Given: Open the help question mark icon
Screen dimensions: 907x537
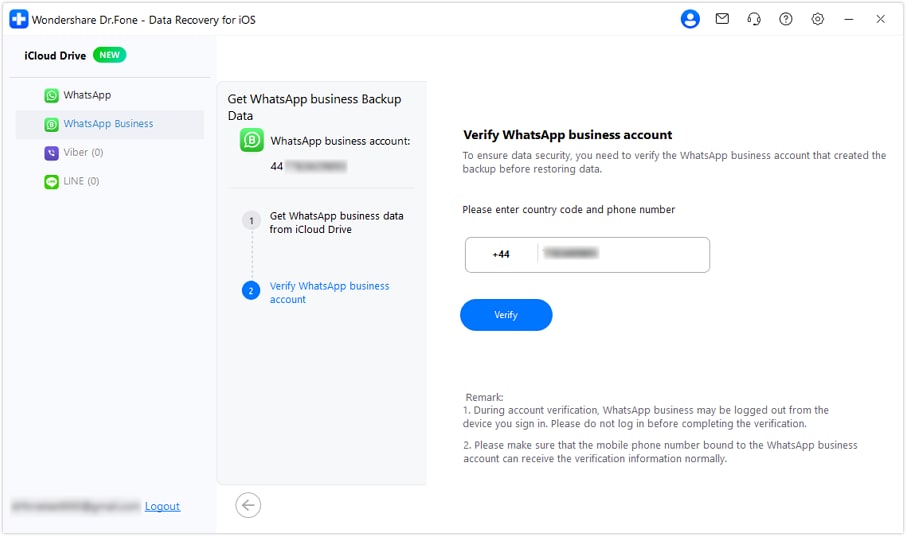Looking at the screenshot, I should 786,19.
